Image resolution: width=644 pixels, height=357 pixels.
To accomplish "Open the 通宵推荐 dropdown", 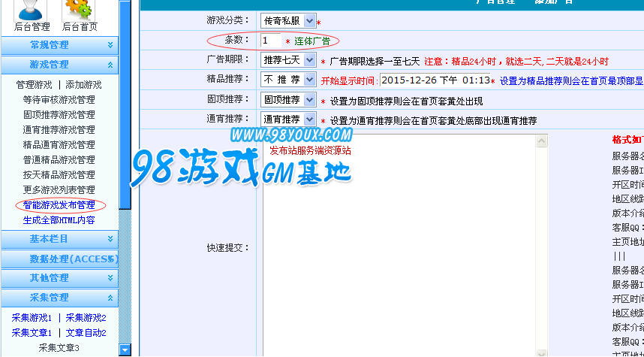I will tap(288, 120).
